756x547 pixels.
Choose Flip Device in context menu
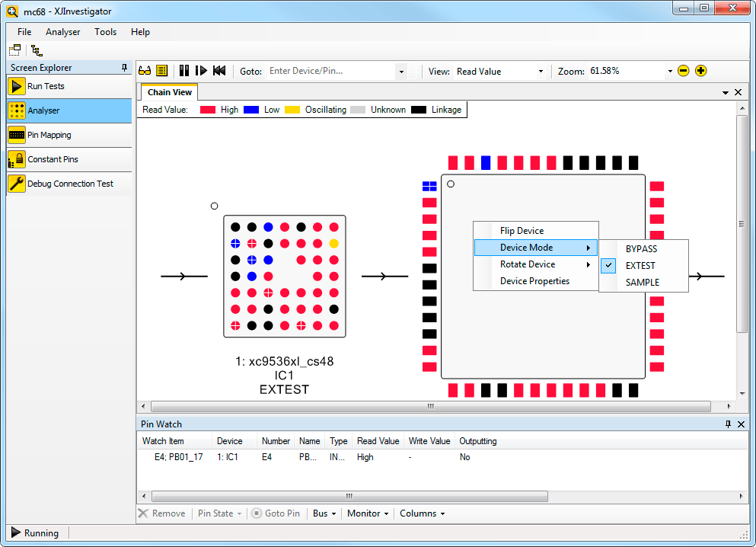(x=536, y=231)
